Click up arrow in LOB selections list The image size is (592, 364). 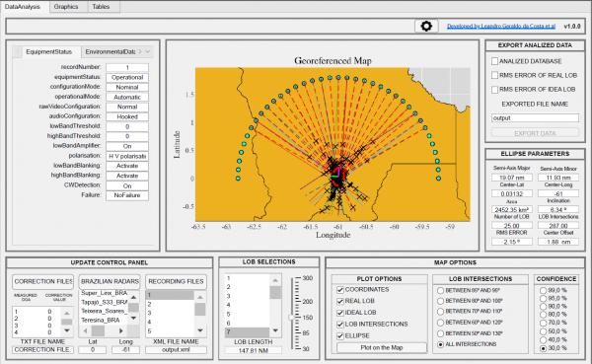tap(275, 280)
